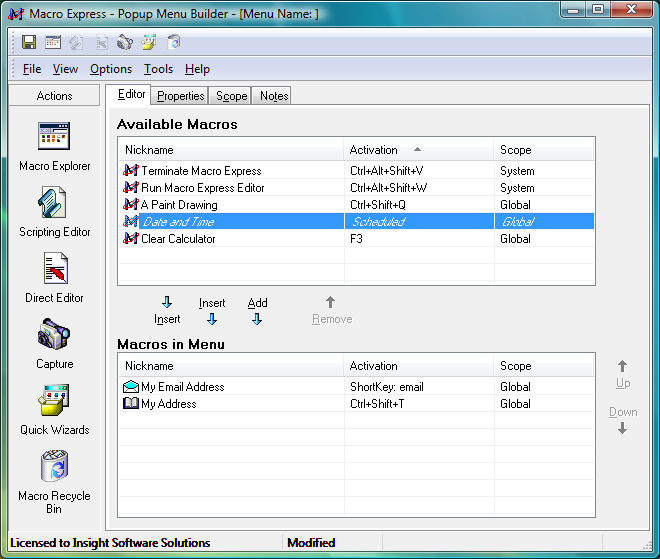Click the Capture camera toolbar icon
Screen dimensions: 660x559
(125, 42)
